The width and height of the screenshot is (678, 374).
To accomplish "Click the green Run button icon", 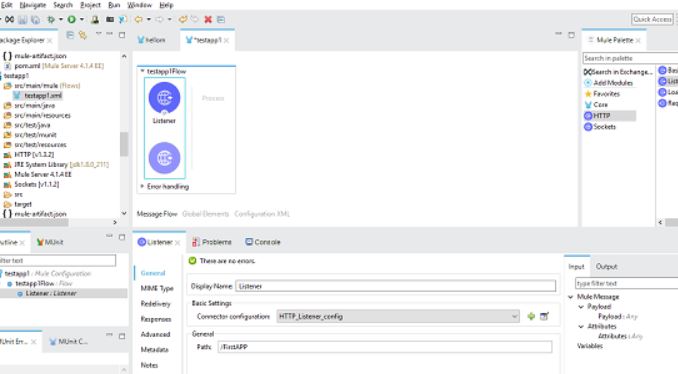I will click(72, 19).
